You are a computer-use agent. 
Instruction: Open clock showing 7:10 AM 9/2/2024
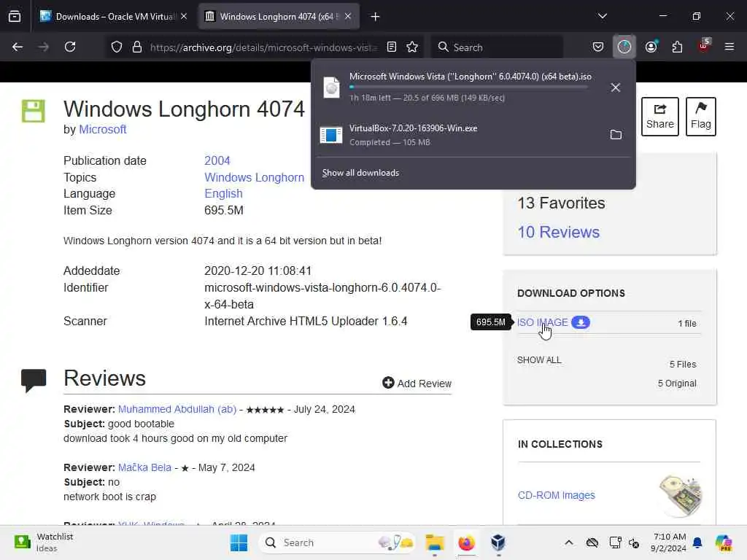[x=670, y=542]
